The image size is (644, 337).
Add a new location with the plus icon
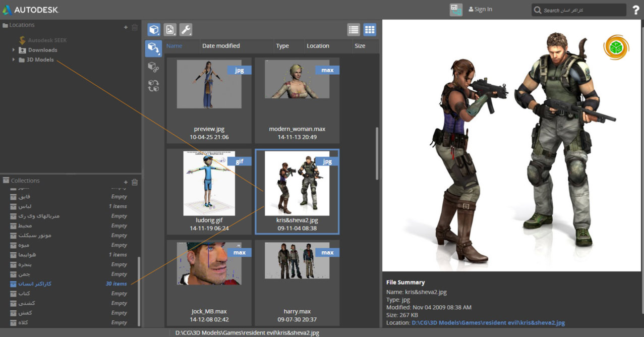pos(126,27)
